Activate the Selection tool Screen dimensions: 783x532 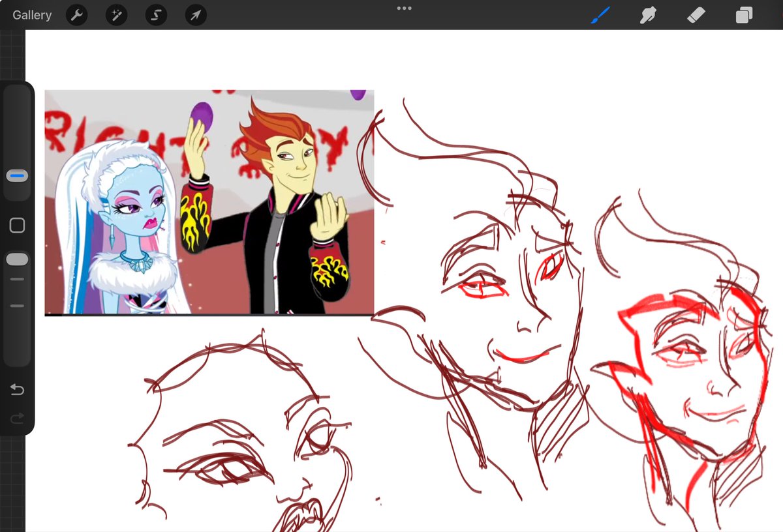(x=156, y=15)
